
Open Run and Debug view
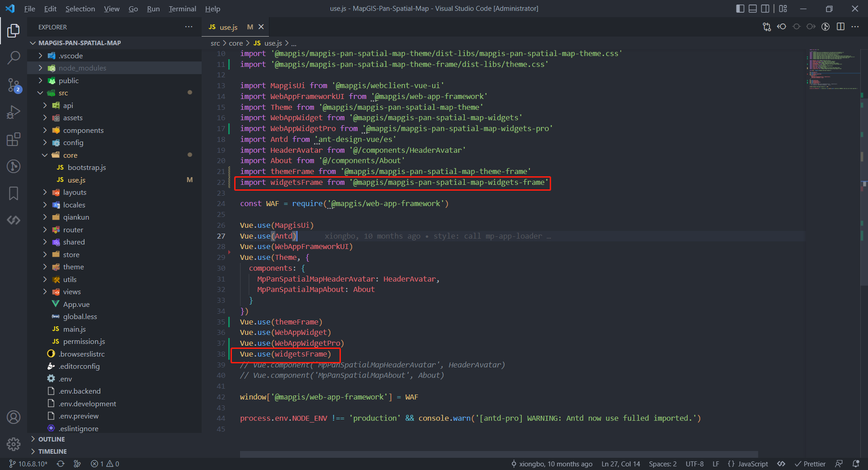[14, 112]
